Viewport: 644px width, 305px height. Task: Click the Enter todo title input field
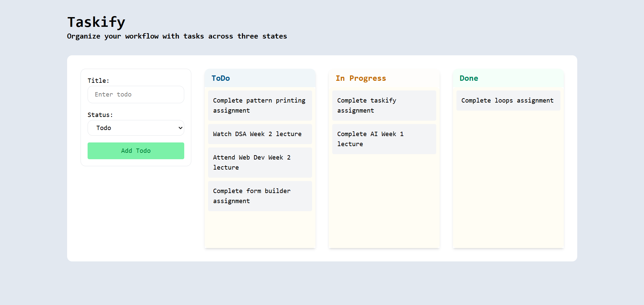pos(136,94)
